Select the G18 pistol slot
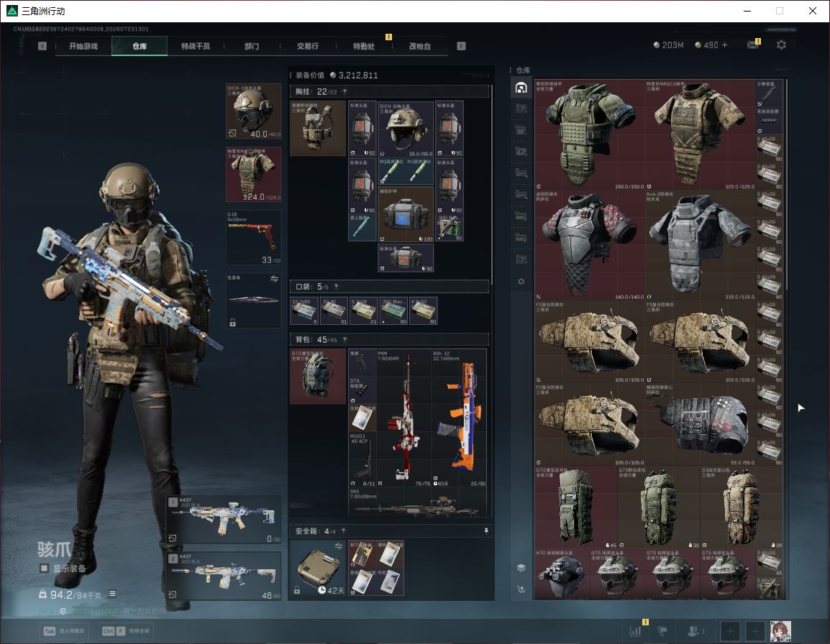This screenshot has width=830, height=644. (x=254, y=238)
